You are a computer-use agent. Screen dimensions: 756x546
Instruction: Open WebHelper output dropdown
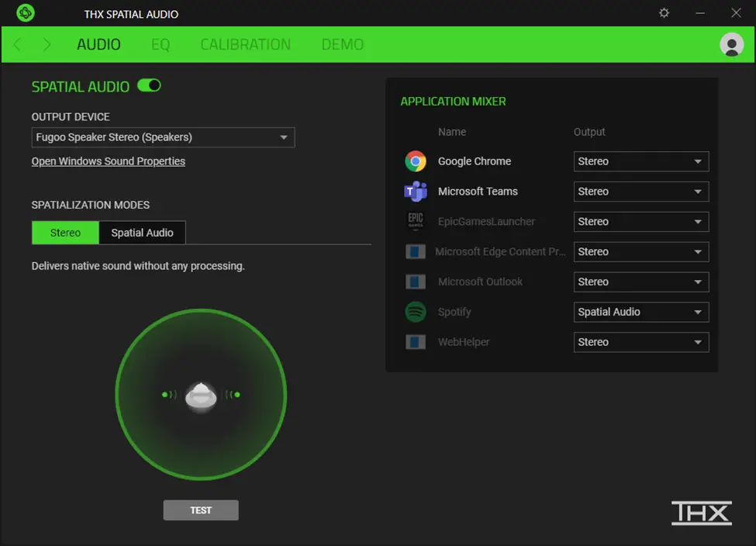[640, 343]
